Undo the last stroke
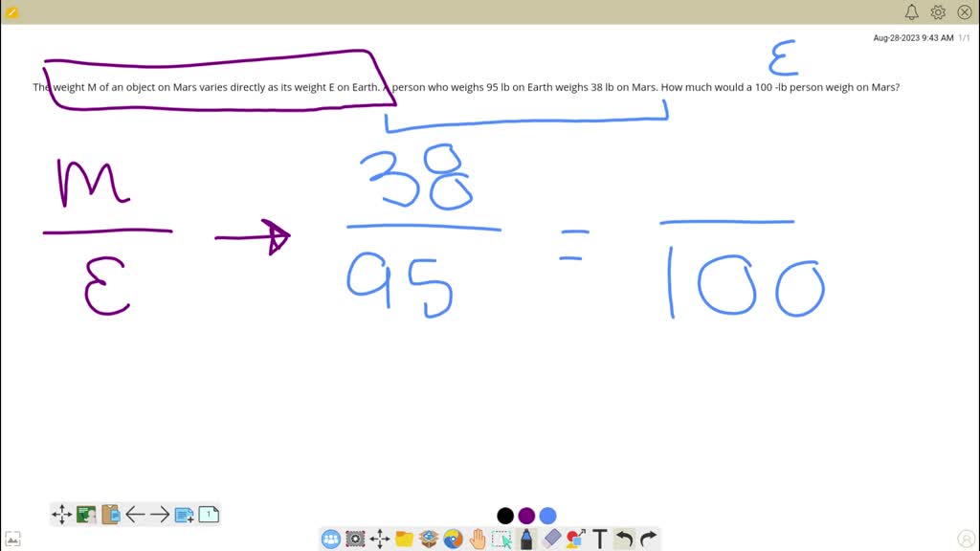This screenshot has width=980, height=551. 624,539
